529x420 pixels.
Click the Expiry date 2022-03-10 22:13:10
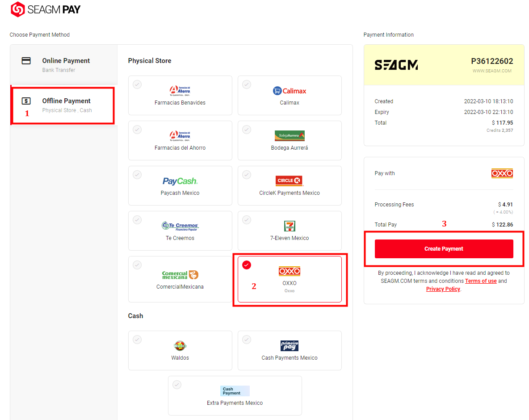coord(488,112)
